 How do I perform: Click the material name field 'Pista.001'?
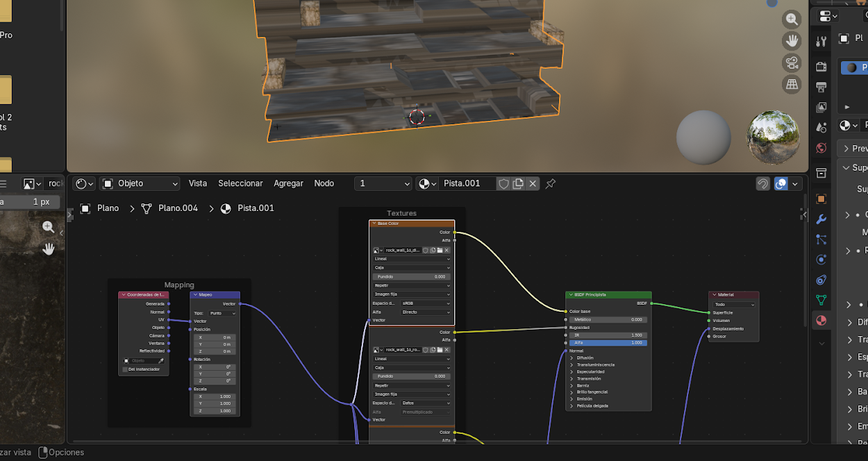(x=466, y=184)
